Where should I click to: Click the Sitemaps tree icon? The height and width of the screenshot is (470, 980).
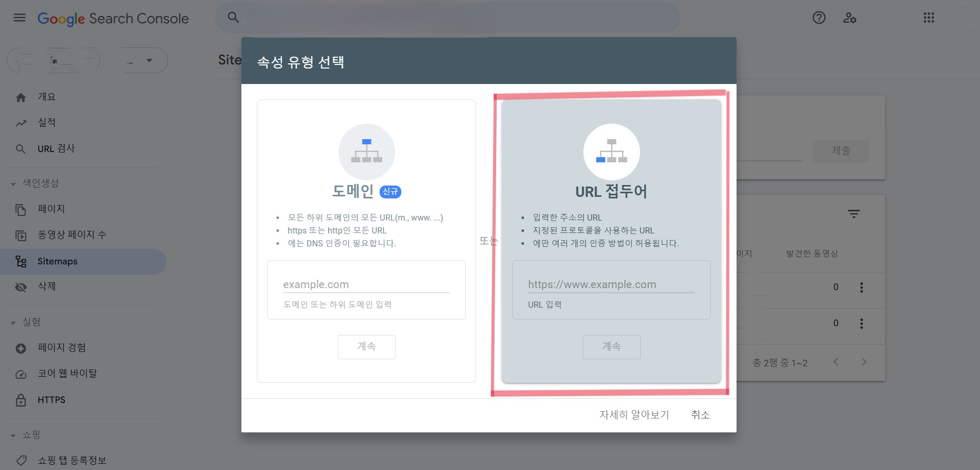(21, 261)
